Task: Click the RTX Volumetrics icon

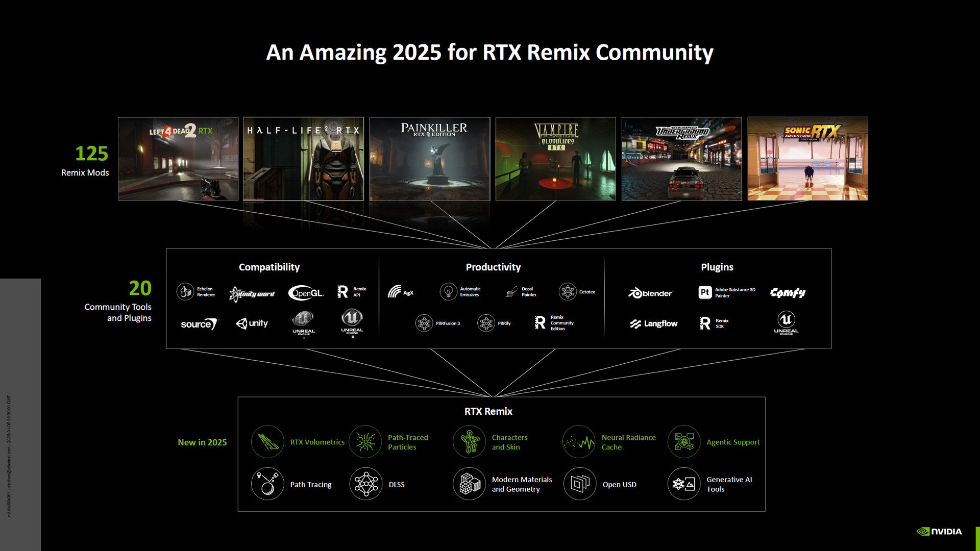Action: [x=267, y=442]
